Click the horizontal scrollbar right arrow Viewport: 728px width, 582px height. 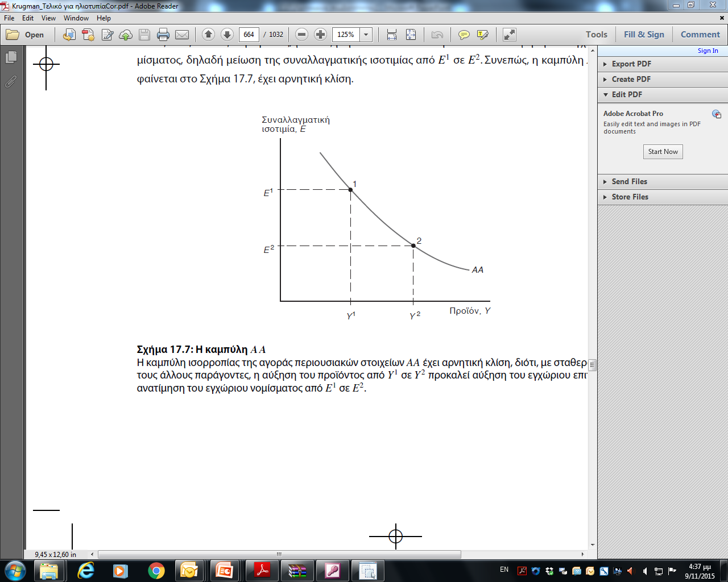click(x=582, y=554)
